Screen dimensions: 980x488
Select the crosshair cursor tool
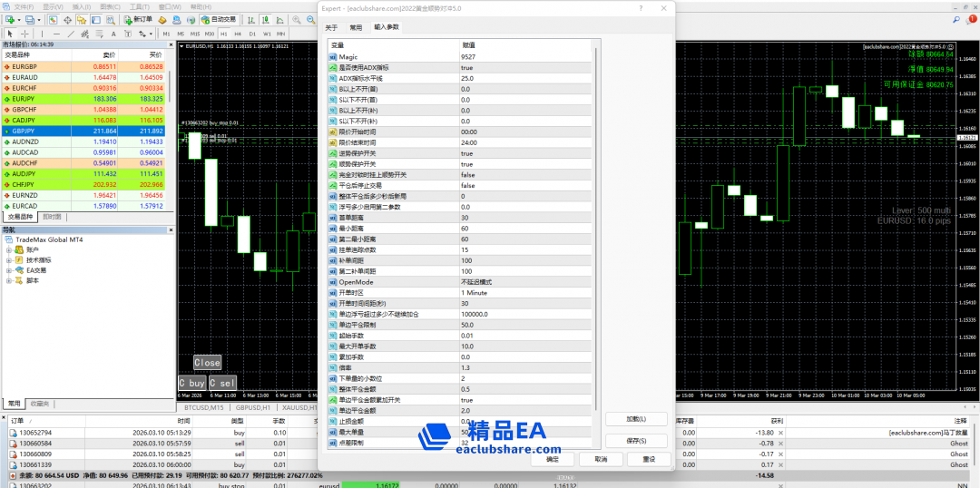point(23,34)
